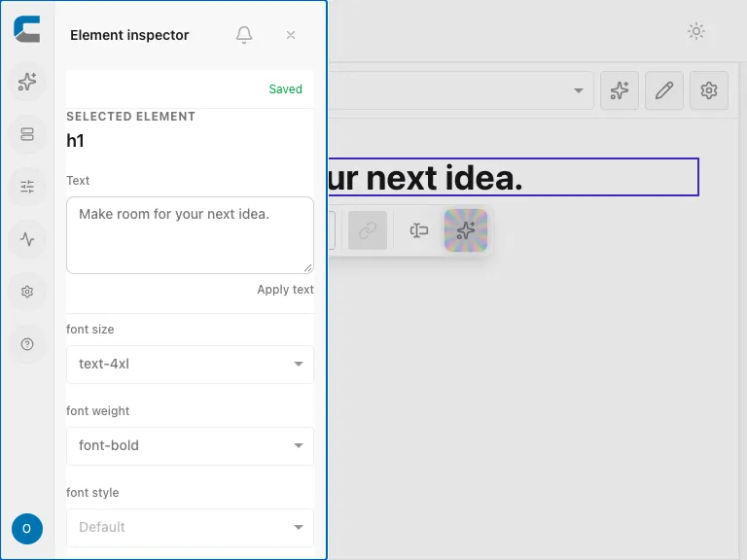Image resolution: width=747 pixels, height=560 pixels.
Task: Click the user avatar O
Action: (x=27, y=529)
